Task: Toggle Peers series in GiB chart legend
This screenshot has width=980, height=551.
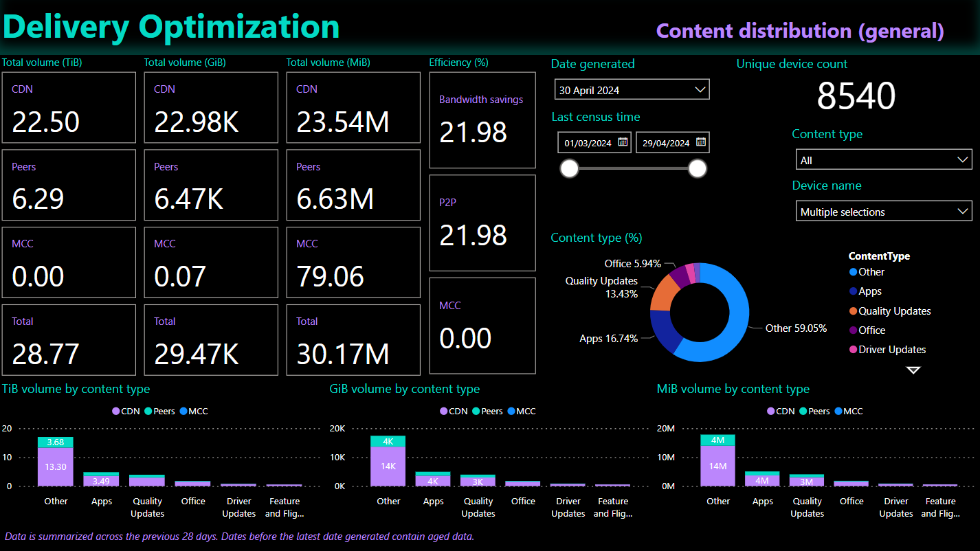Action: (475, 412)
